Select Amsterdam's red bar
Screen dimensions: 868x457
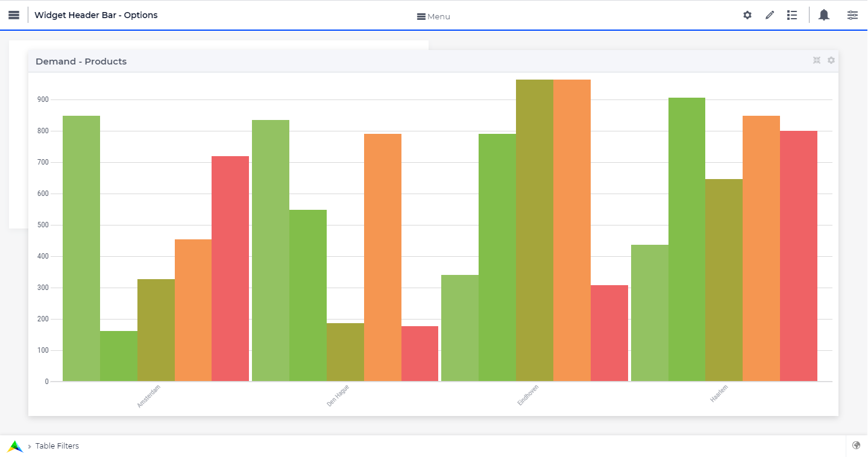pyautogui.click(x=230, y=268)
